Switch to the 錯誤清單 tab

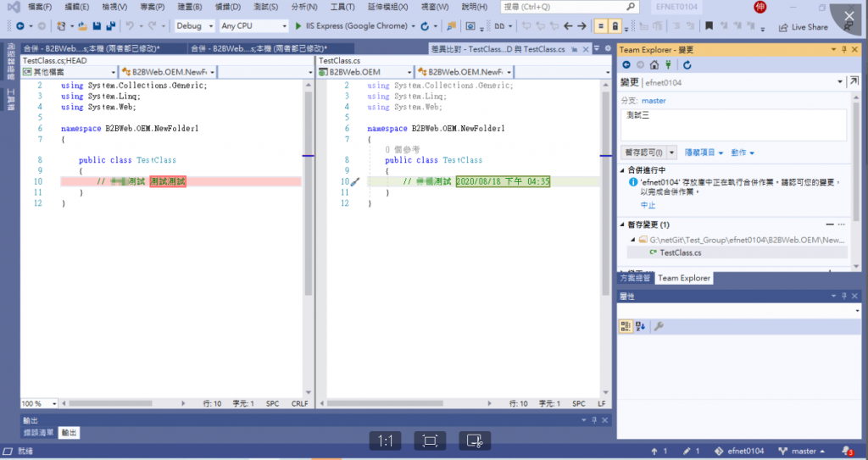click(x=39, y=433)
